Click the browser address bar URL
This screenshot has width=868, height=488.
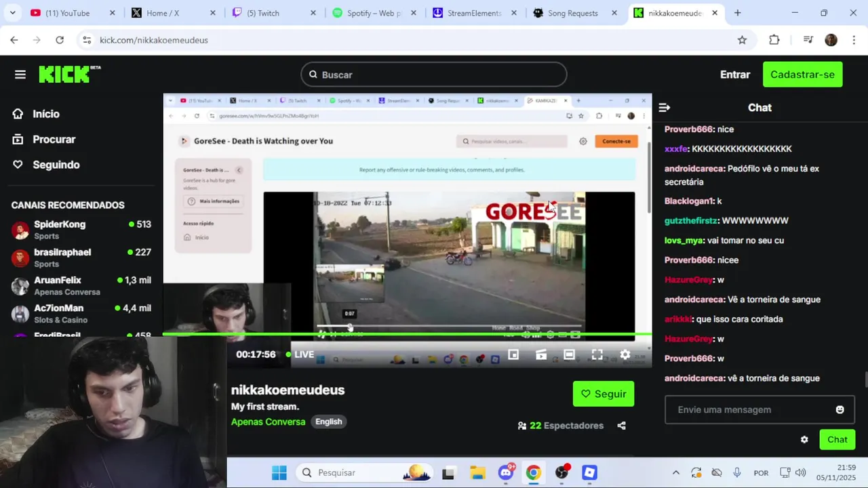[x=154, y=40]
